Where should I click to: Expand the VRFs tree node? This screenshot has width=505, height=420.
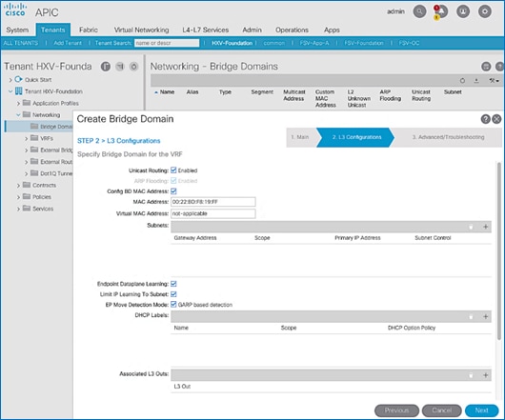(x=26, y=138)
